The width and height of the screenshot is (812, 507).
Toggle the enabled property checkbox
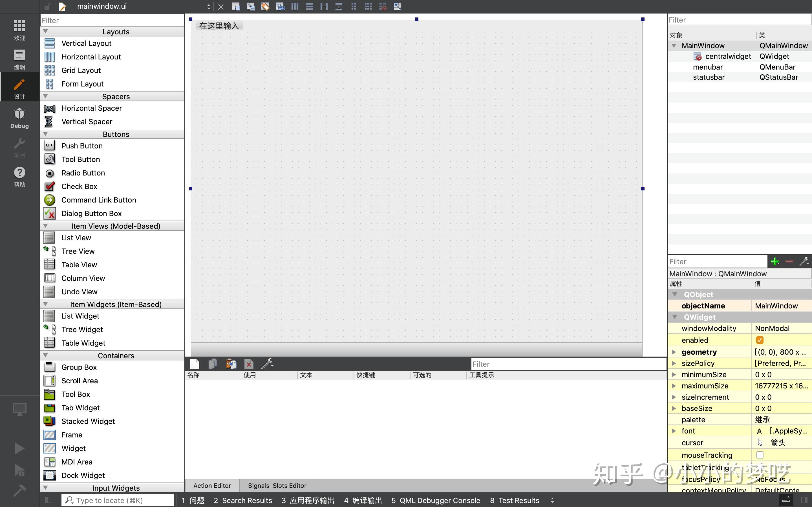(x=760, y=340)
